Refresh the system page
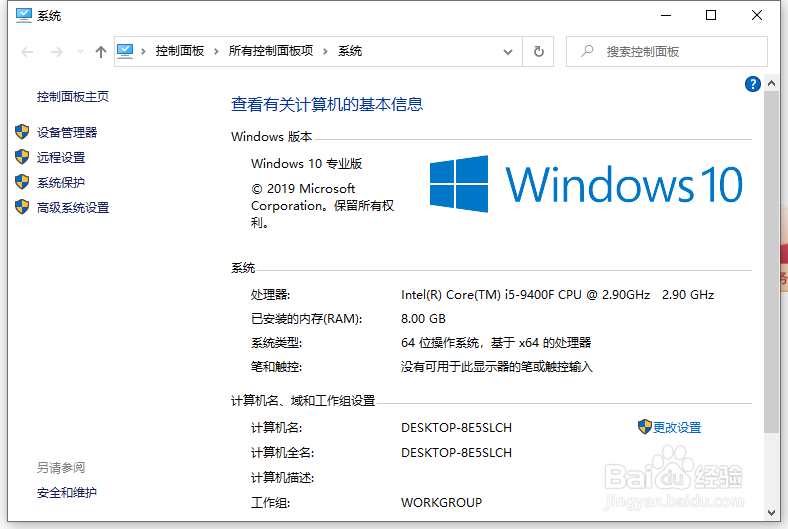The image size is (788, 529). [538, 51]
